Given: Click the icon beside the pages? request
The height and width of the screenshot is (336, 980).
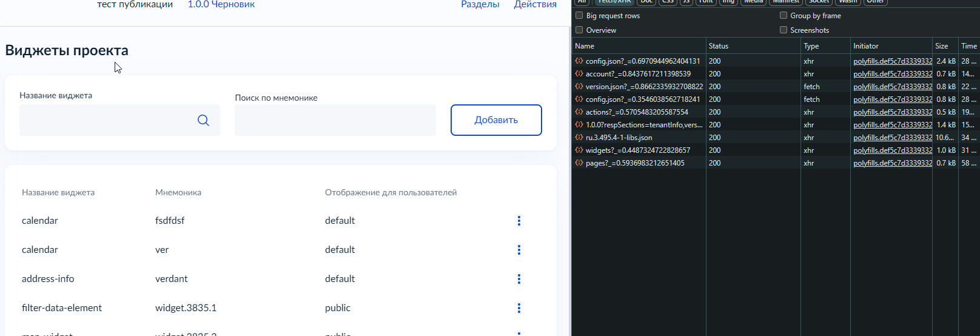Looking at the screenshot, I should [579, 163].
